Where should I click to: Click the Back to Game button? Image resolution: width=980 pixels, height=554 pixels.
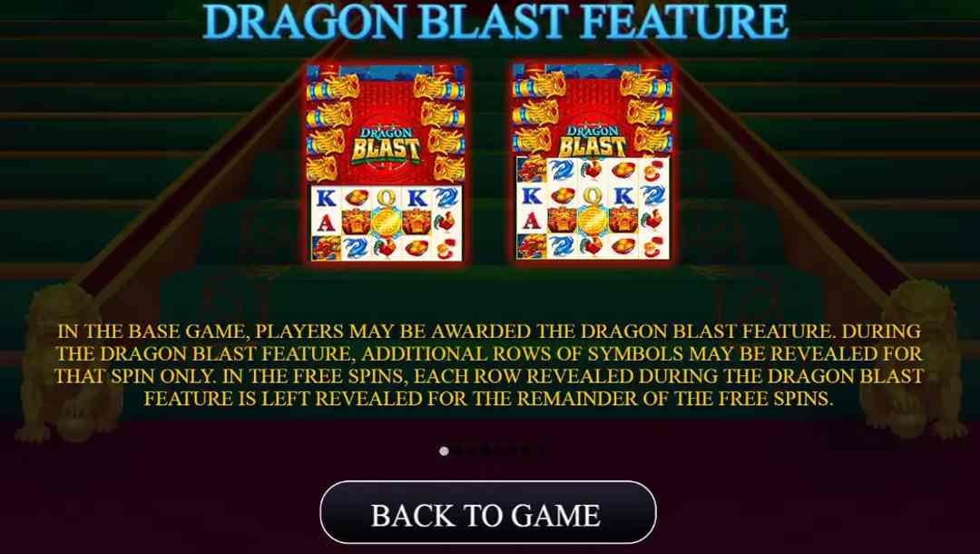pyautogui.click(x=488, y=513)
